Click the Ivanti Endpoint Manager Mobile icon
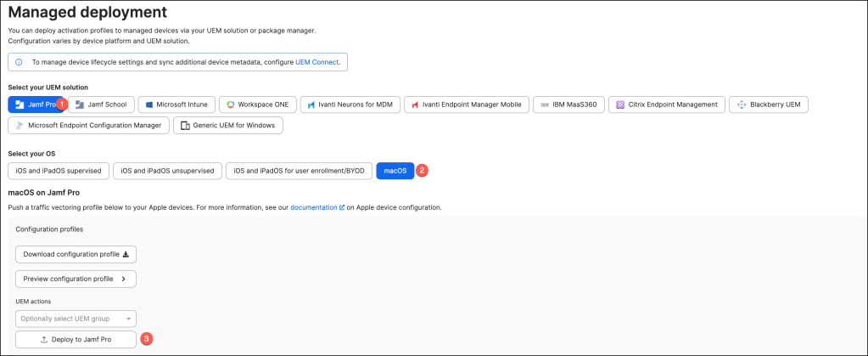 coord(415,105)
